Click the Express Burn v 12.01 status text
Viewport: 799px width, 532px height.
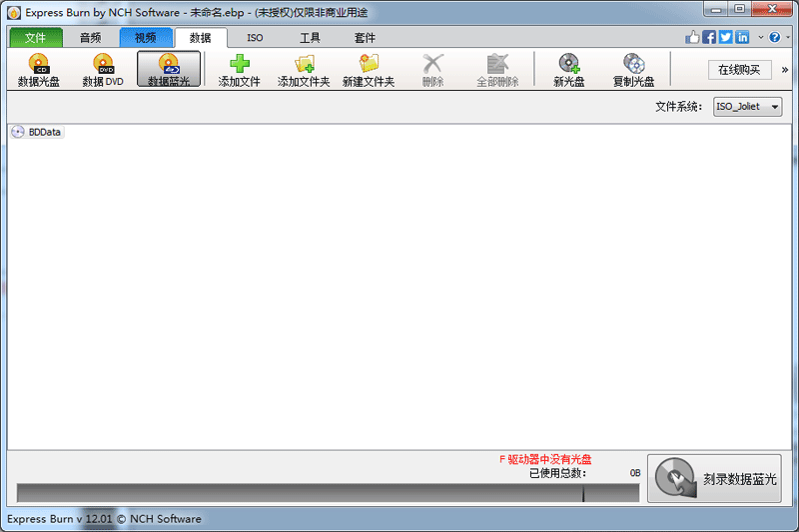point(104,519)
